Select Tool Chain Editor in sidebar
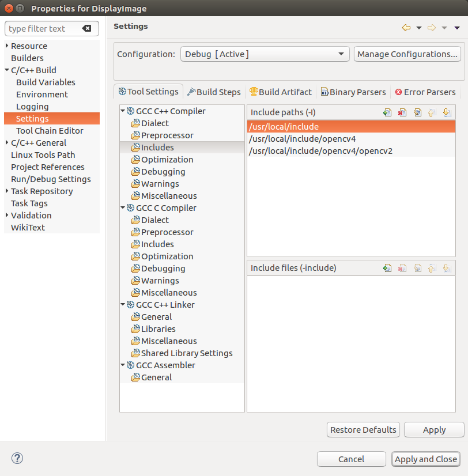This screenshot has height=476, width=468. pyautogui.click(x=50, y=131)
